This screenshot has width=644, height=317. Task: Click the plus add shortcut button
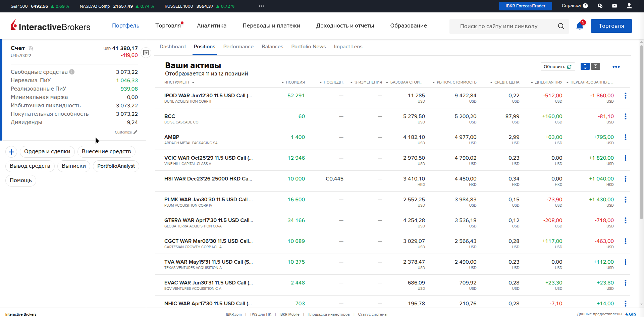[11, 152]
